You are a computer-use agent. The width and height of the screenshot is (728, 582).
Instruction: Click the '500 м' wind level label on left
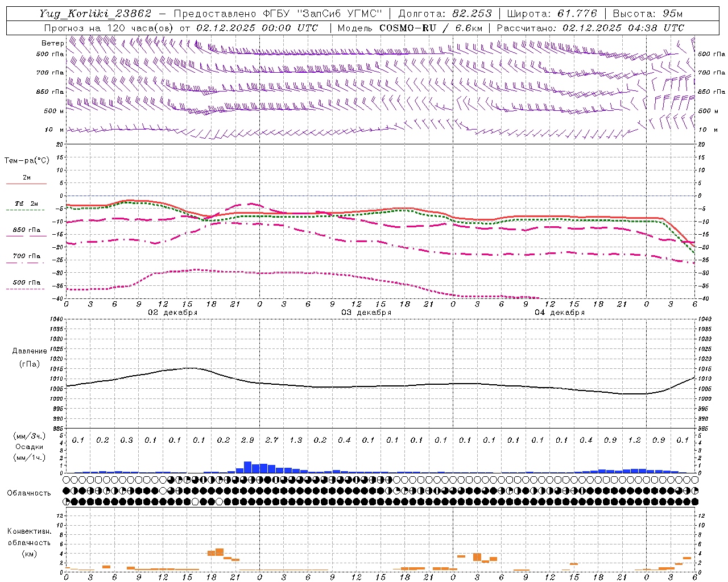(x=55, y=111)
